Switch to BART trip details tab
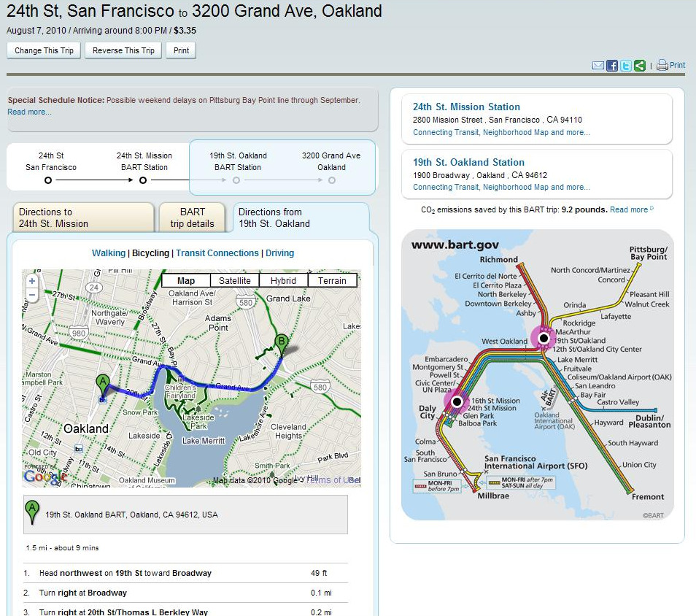Image resolution: width=696 pixels, height=616 pixels. coord(192,217)
